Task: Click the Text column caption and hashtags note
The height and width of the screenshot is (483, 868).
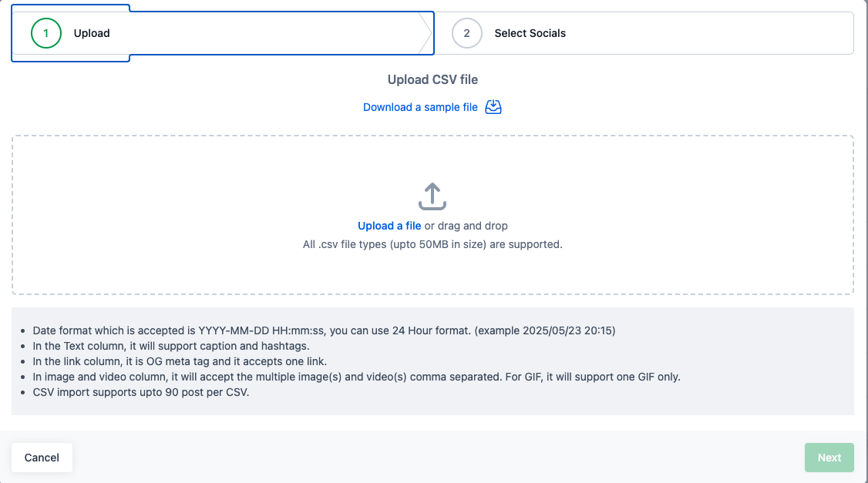Action: (x=171, y=347)
